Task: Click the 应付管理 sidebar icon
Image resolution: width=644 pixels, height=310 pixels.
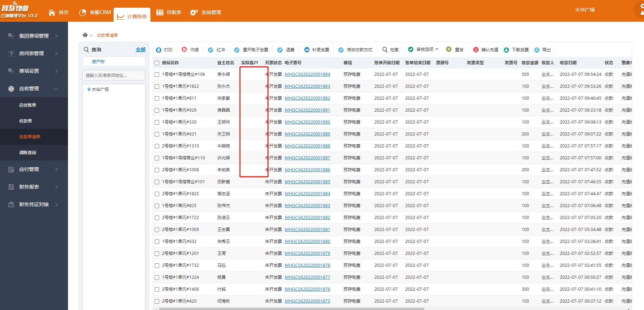Action: [x=11, y=169]
